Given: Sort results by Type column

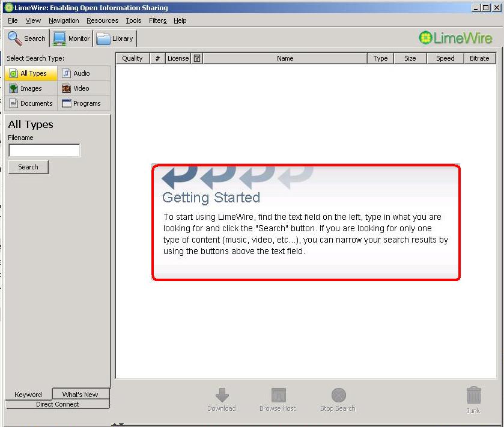Looking at the screenshot, I should click(x=381, y=58).
